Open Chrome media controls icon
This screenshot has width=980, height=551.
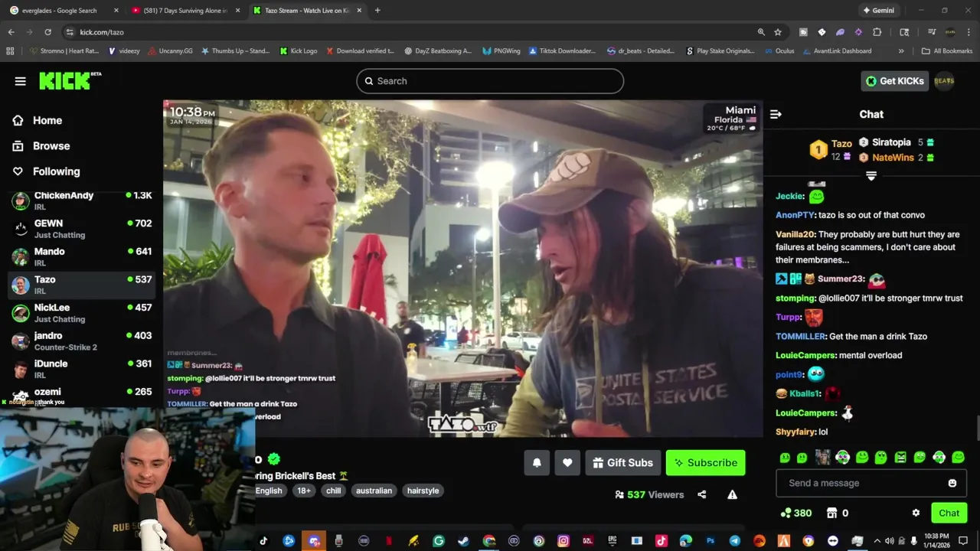pos(932,32)
